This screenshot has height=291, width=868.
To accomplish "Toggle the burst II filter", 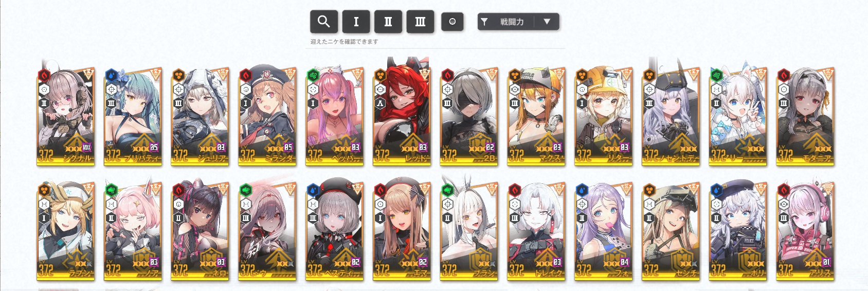I will coord(388,22).
